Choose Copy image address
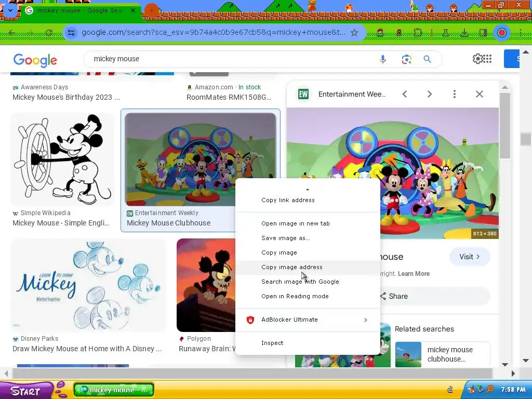Image resolution: width=532 pixels, height=399 pixels. coord(308,268)
